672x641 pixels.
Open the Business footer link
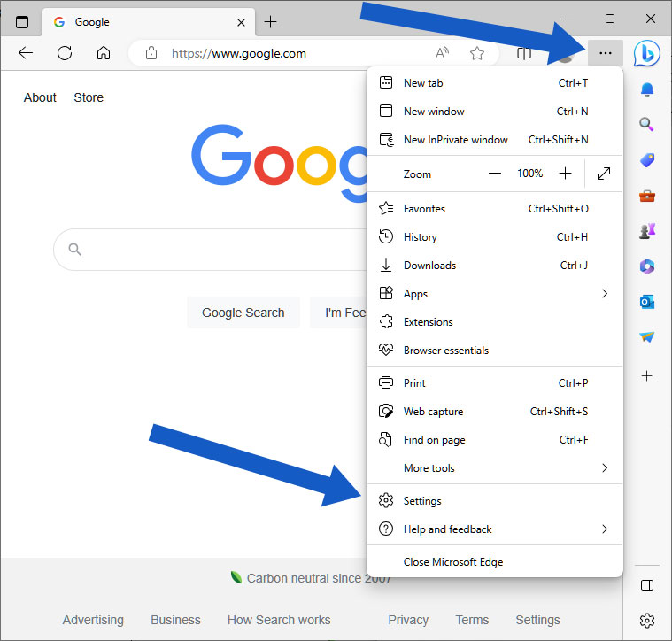175,620
